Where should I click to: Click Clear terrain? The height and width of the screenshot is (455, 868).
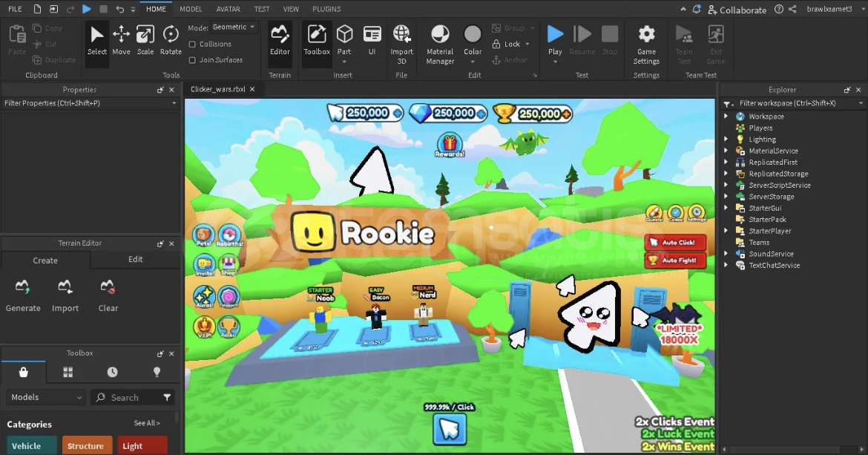108,296
